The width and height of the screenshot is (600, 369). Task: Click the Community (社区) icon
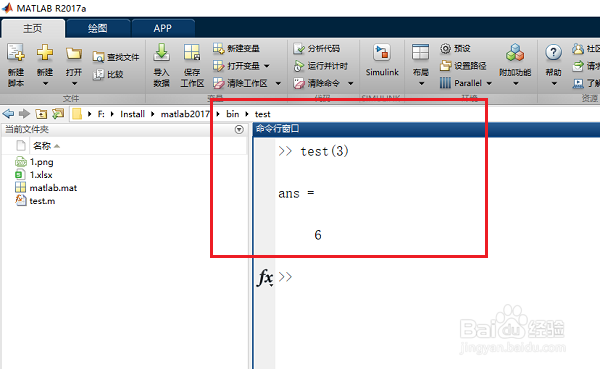pos(578,49)
